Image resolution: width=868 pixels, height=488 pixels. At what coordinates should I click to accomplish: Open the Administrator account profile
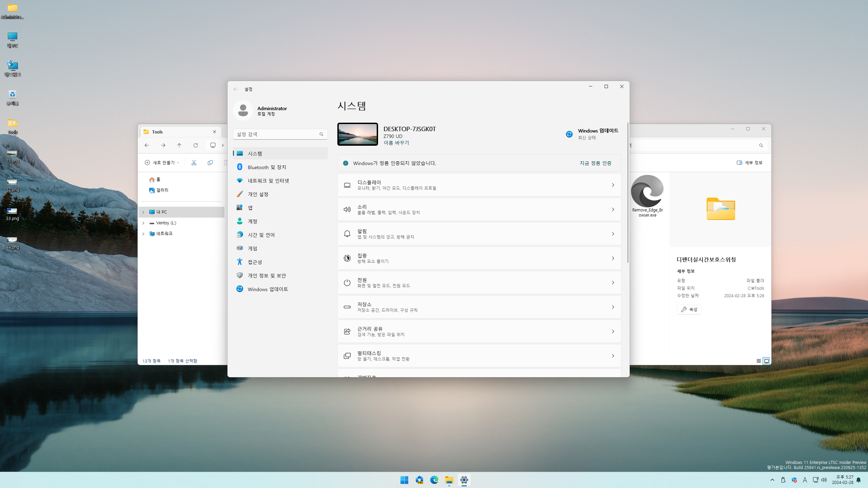tap(260, 110)
